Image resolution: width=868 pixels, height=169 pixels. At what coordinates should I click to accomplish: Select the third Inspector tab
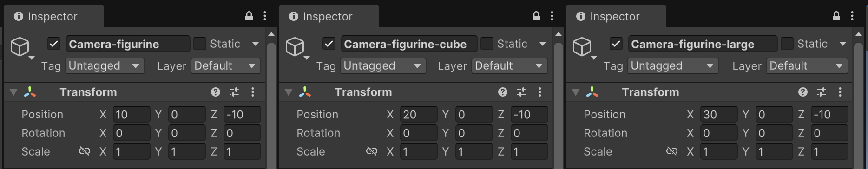[616, 16]
